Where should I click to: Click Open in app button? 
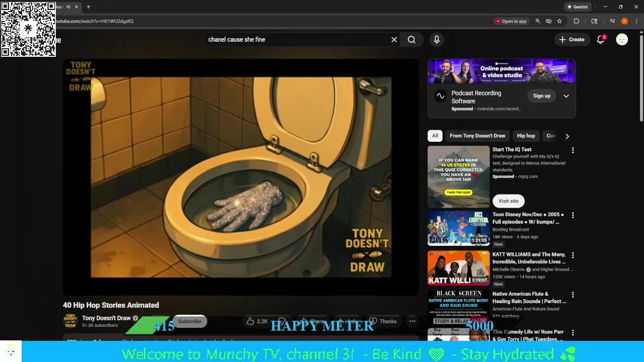pyautogui.click(x=511, y=21)
